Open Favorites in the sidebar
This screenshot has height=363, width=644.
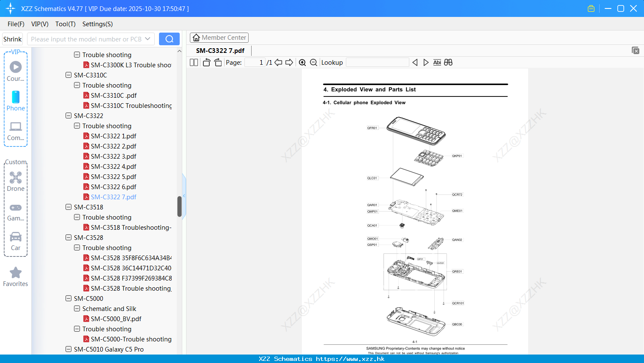[x=16, y=277]
